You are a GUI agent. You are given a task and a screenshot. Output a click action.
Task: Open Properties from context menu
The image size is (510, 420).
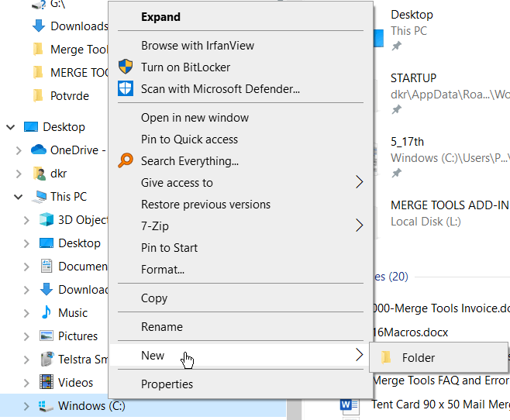coord(241,384)
